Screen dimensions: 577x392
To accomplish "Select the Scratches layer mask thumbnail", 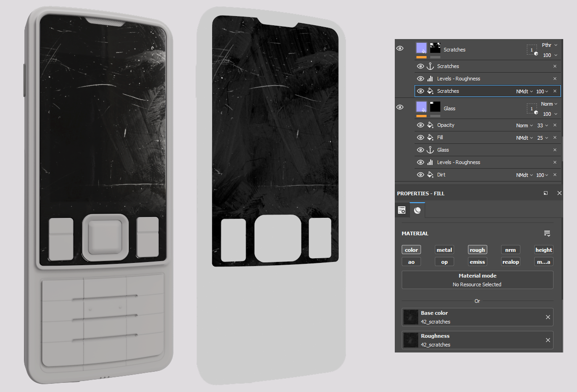I will (435, 48).
